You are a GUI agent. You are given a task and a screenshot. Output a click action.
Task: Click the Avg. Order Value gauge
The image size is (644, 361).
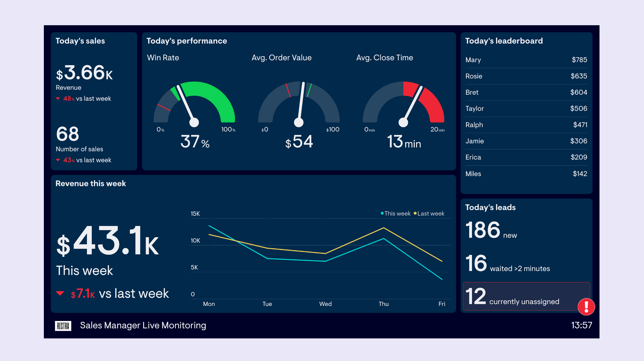pos(299,105)
